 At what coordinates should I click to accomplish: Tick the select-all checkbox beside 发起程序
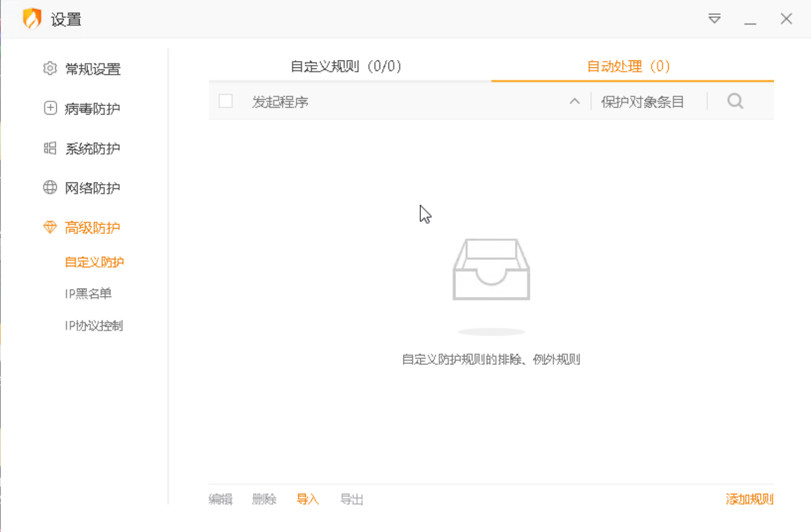coord(226,101)
